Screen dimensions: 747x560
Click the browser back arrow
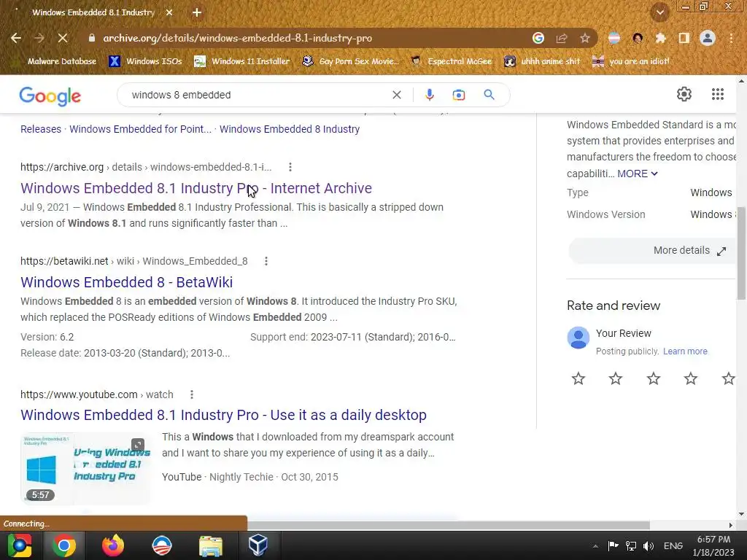point(16,38)
